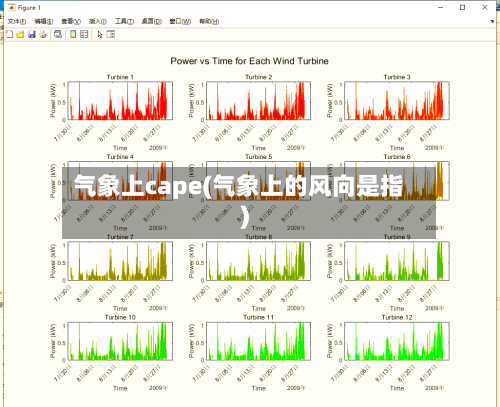Click the 'Figure 1' window title text

[29, 8]
